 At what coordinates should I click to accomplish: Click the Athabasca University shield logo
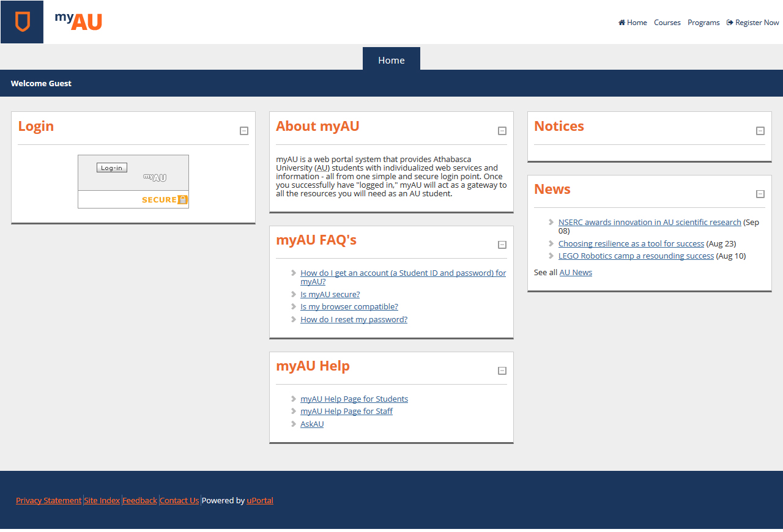pyautogui.click(x=22, y=22)
